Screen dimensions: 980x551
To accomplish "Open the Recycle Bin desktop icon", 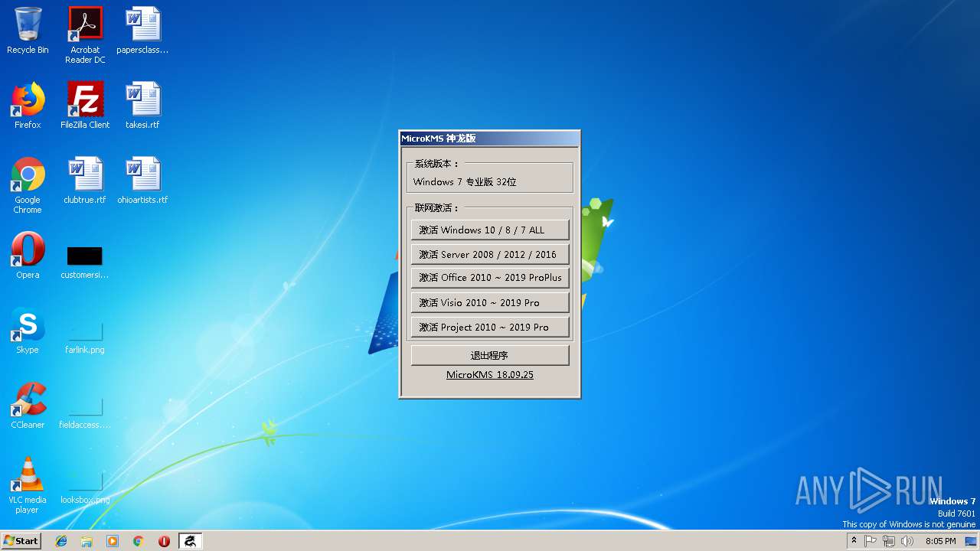I will tap(28, 31).
